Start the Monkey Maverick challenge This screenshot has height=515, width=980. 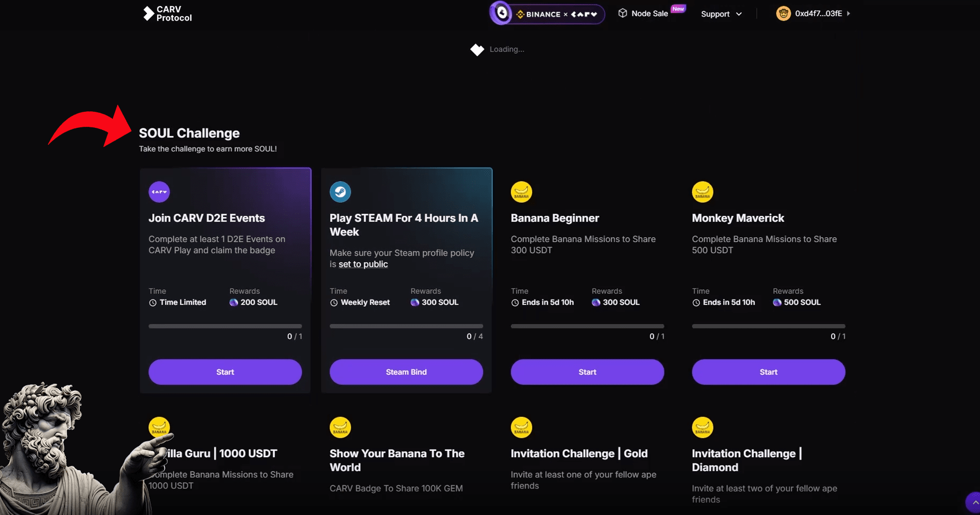(768, 372)
